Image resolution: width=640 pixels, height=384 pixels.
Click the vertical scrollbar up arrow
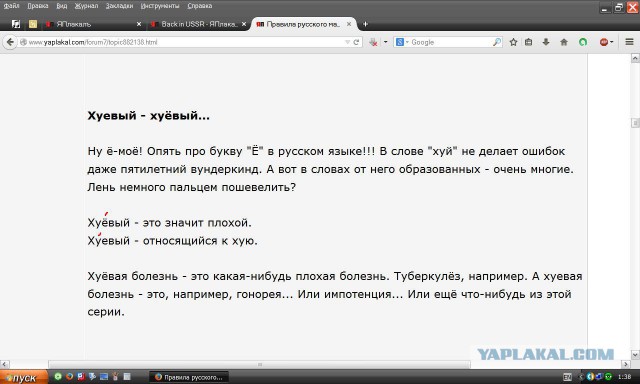tap(635, 58)
